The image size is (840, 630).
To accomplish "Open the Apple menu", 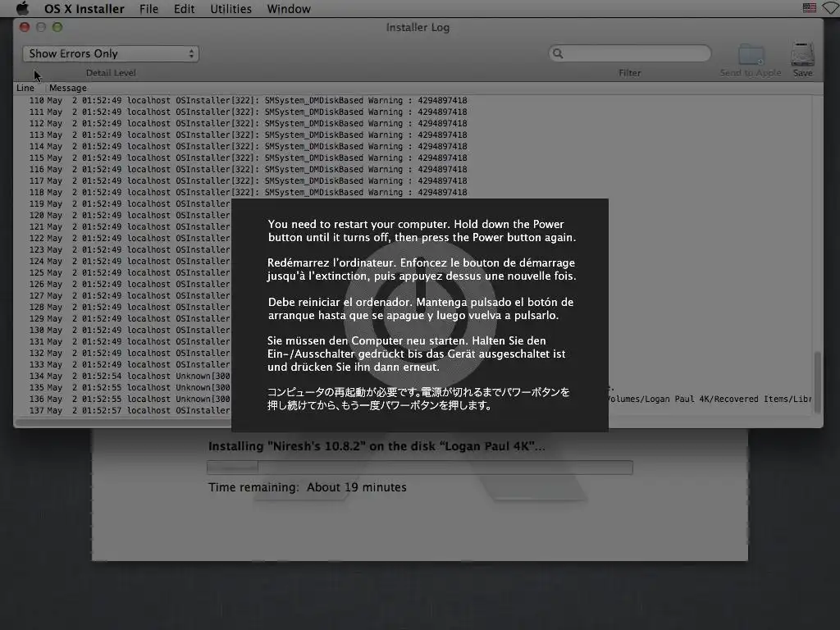I will pyautogui.click(x=22, y=8).
